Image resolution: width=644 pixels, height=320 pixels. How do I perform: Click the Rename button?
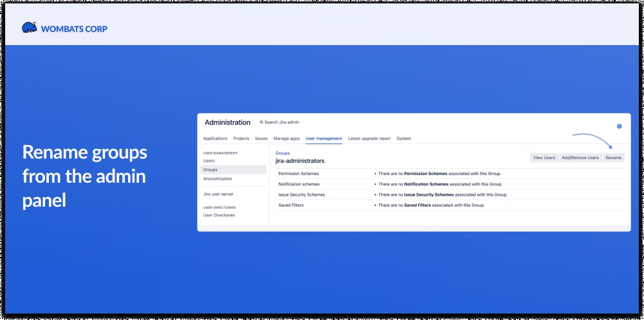(614, 158)
